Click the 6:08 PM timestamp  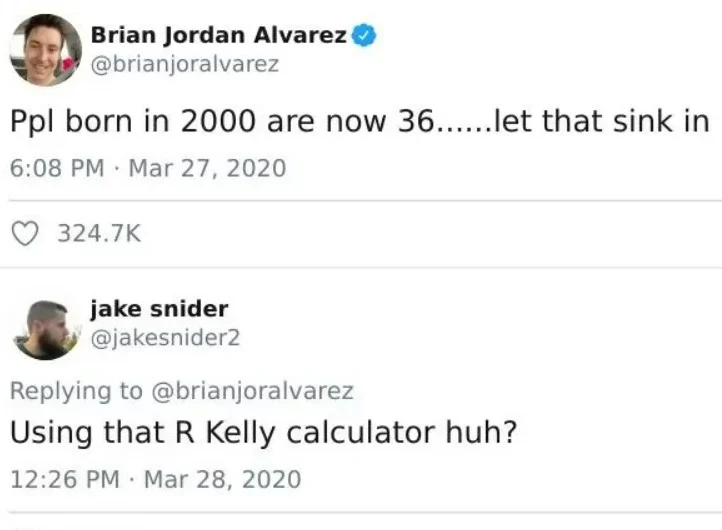pos(57,168)
